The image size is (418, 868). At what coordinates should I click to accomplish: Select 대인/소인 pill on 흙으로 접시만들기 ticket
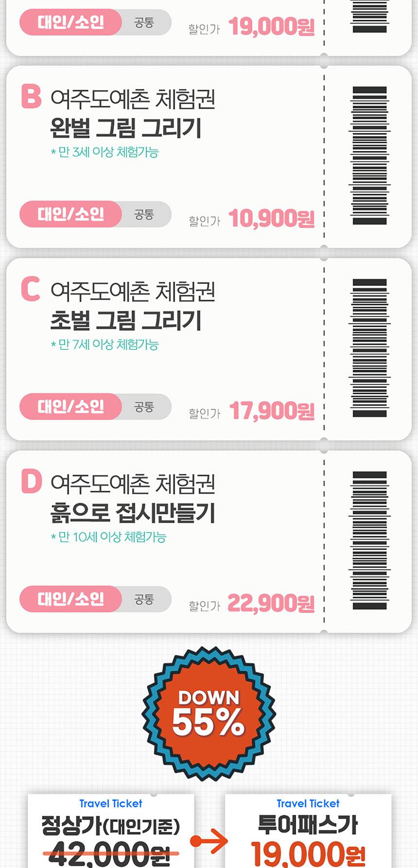[x=71, y=599]
